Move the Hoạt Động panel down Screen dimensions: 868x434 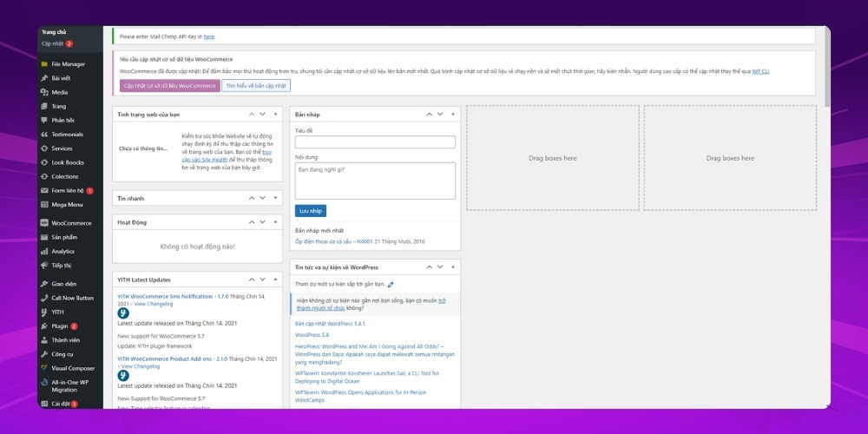(262, 222)
